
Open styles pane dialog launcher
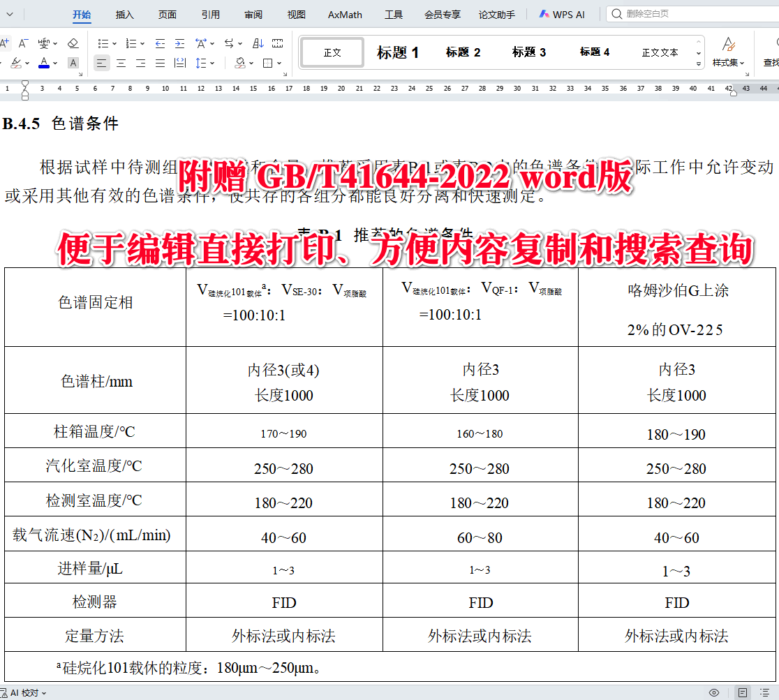(x=747, y=75)
